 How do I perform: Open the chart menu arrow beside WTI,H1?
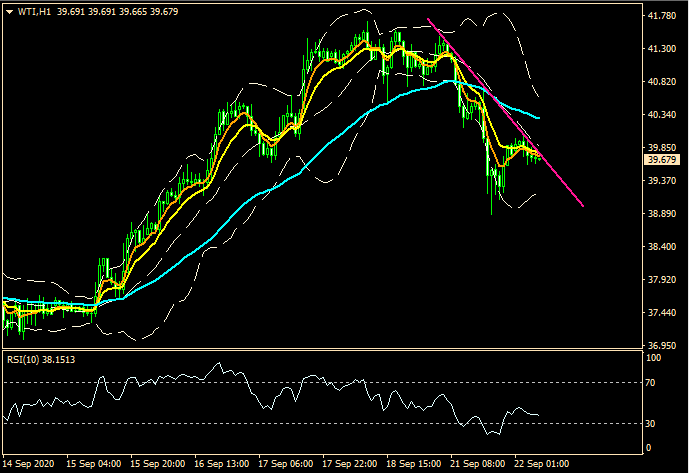tap(9, 10)
